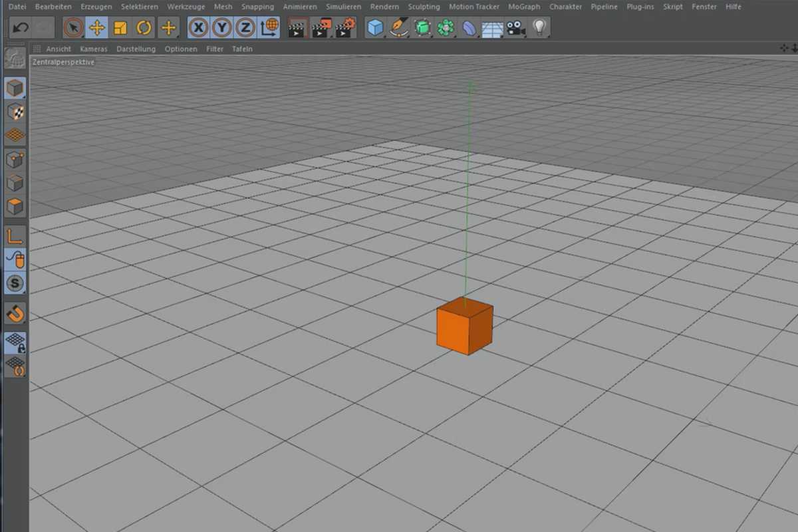Open the viewport Optionen menu
The width and height of the screenshot is (798, 532).
(181, 49)
